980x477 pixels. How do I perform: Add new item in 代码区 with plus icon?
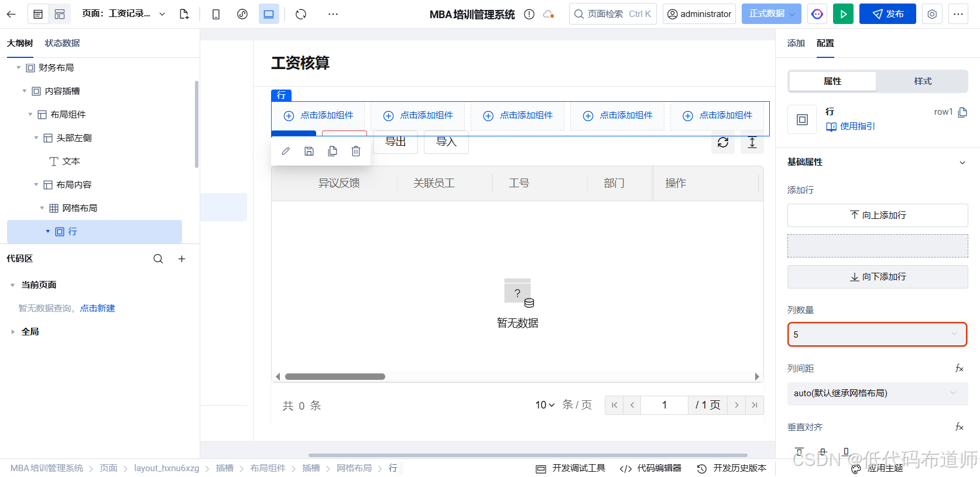coord(181,259)
